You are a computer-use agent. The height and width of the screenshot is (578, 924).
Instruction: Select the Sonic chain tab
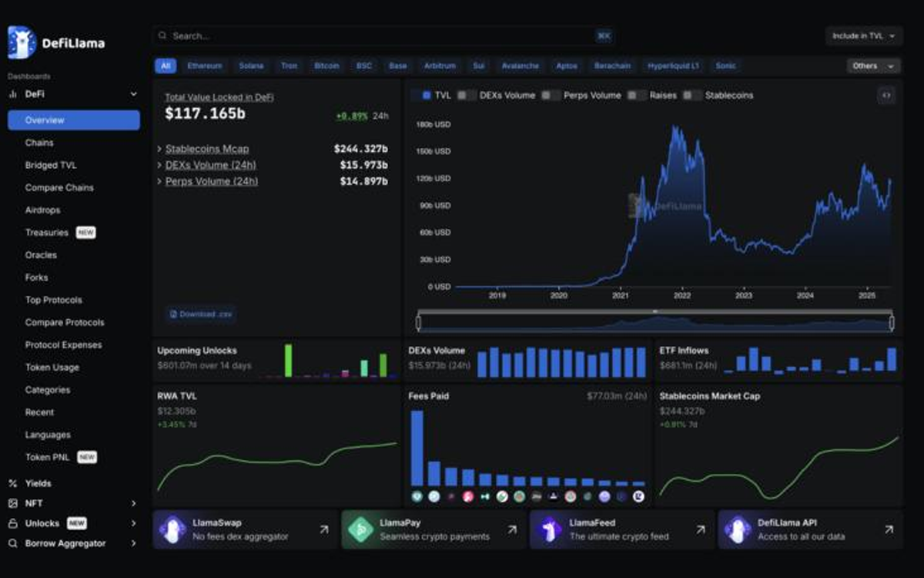click(726, 66)
